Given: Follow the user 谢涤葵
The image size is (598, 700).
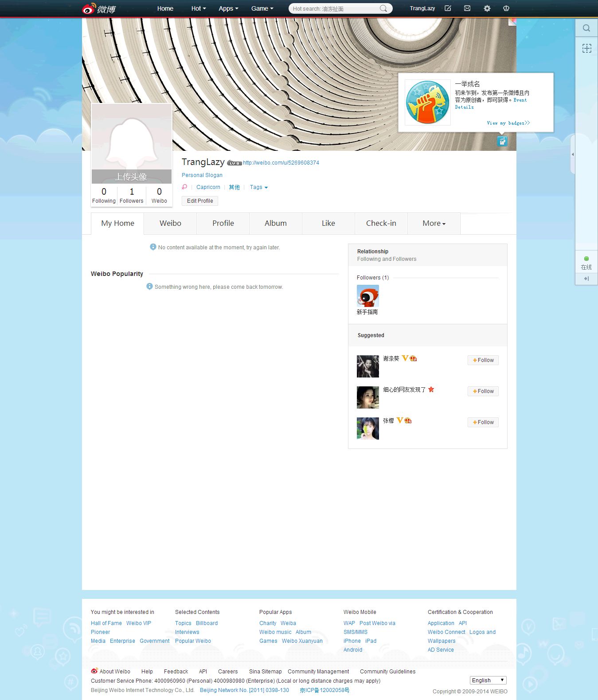Looking at the screenshot, I should (483, 360).
